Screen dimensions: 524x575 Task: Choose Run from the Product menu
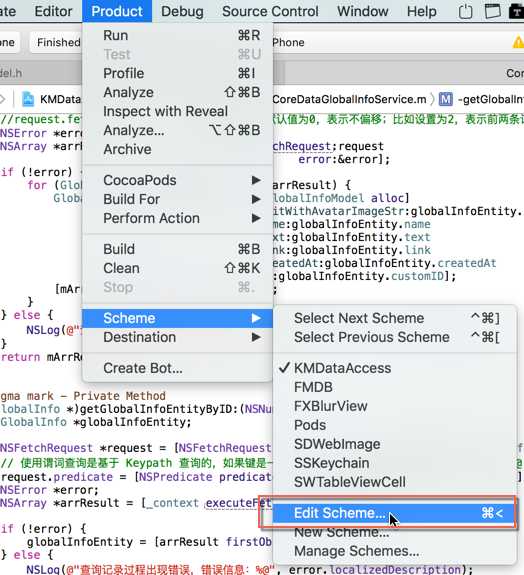point(177,36)
